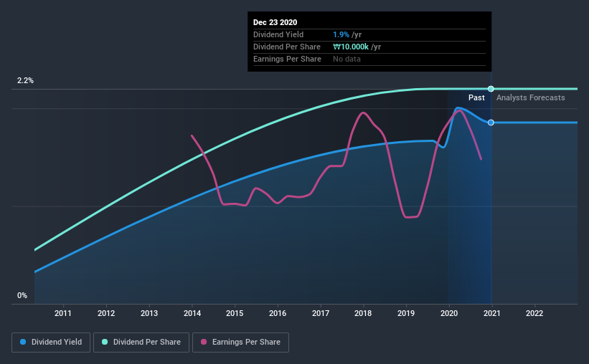Click the 2.2% y-axis label

(x=25, y=80)
